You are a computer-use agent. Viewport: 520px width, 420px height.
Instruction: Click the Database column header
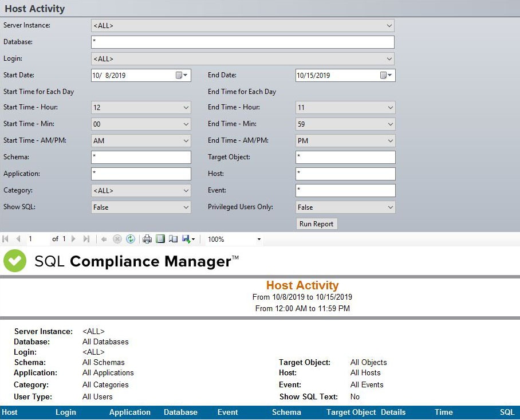180,412
